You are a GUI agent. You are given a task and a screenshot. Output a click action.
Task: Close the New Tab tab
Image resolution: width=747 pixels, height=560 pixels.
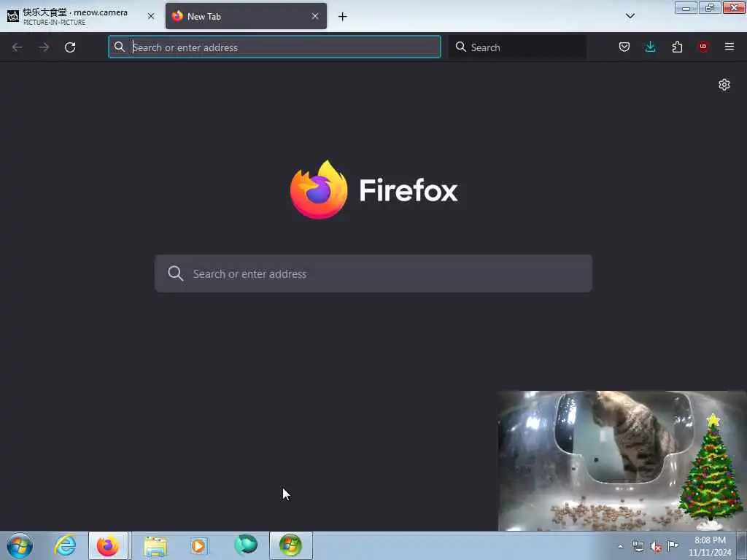pos(315,16)
